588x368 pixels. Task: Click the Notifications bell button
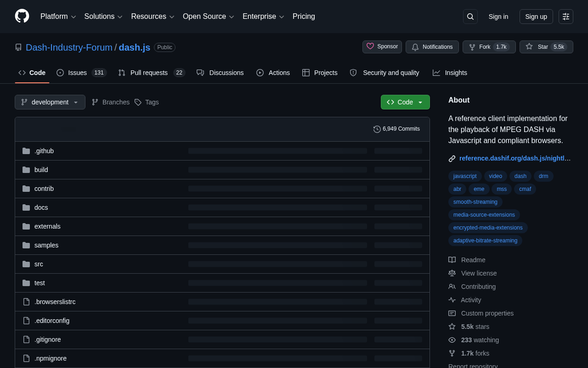tap(432, 47)
